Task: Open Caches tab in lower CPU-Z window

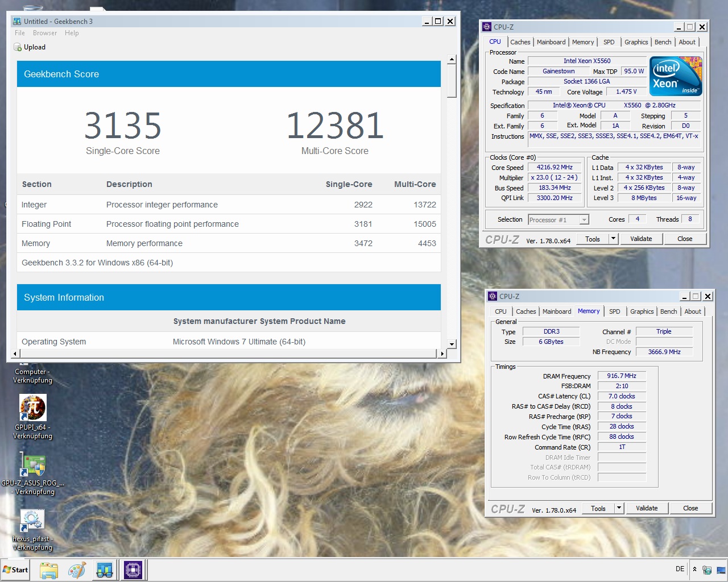Action: [x=526, y=311]
